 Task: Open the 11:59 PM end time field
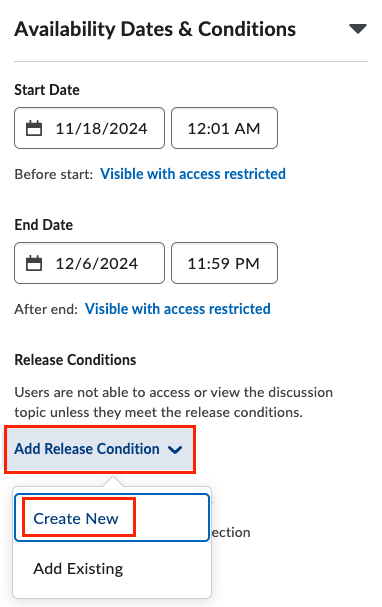point(224,263)
